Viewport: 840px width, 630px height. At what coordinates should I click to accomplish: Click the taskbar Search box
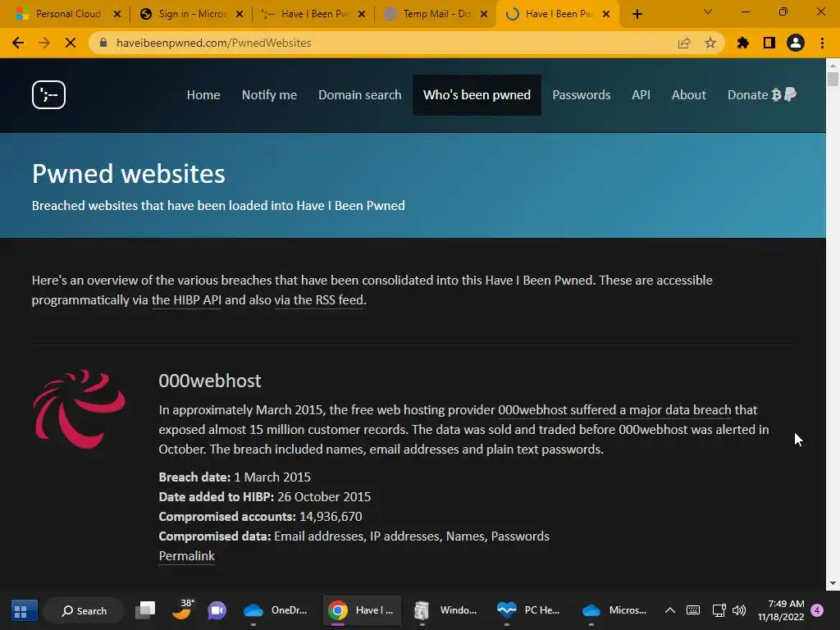[x=84, y=610]
